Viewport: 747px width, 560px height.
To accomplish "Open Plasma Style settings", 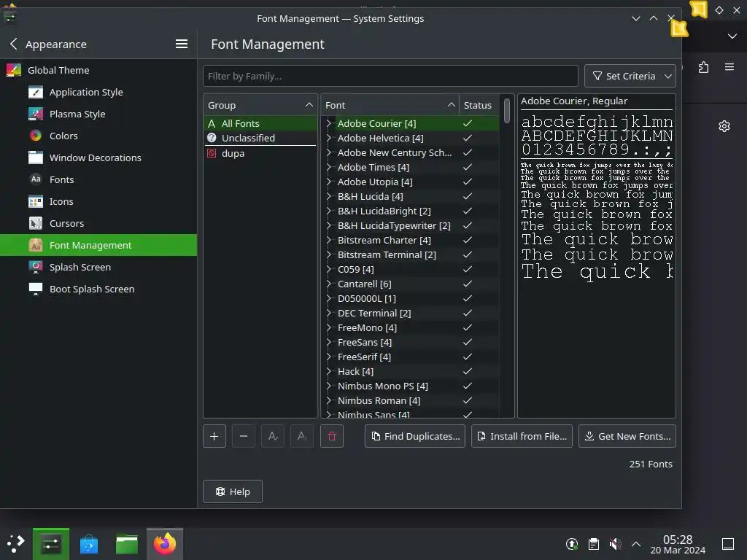I will [98, 114].
